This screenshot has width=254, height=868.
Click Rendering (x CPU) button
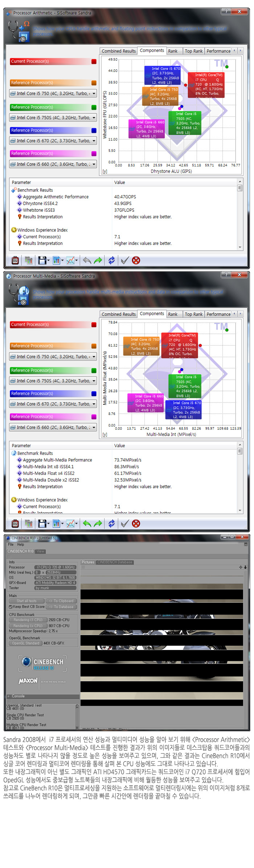[x=28, y=625]
